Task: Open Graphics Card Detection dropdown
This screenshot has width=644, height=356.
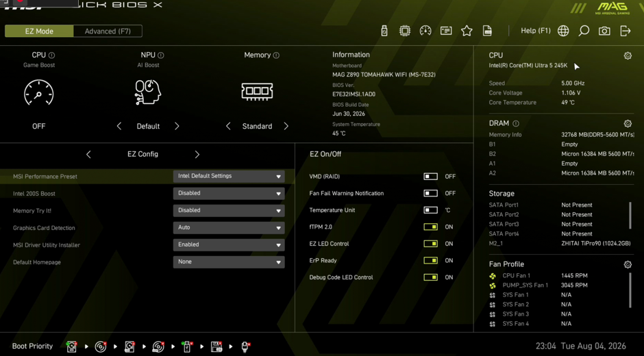Action: pyautogui.click(x=229, y=227)
